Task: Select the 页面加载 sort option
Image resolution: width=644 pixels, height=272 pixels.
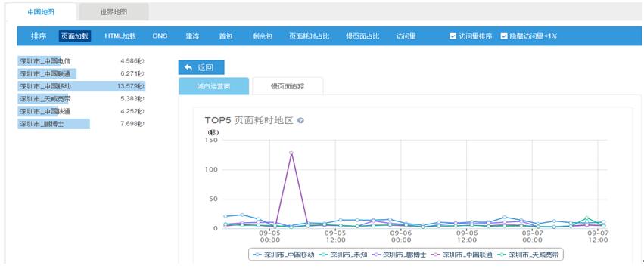Action: click(74, 36)
